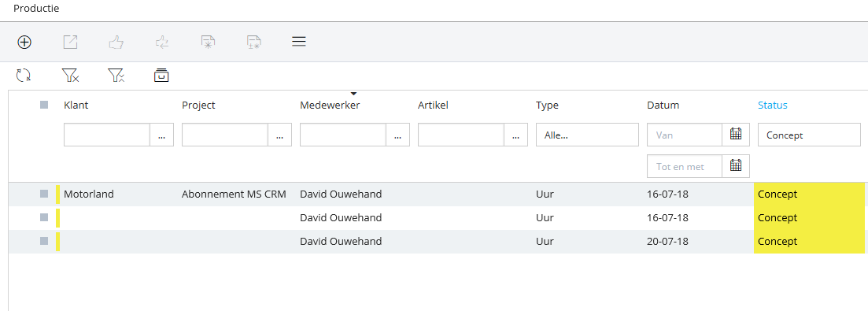This screenshot has width=868, height=311.
Task: Open the hamburger menu in toolbar
Action: pos(299,42)
